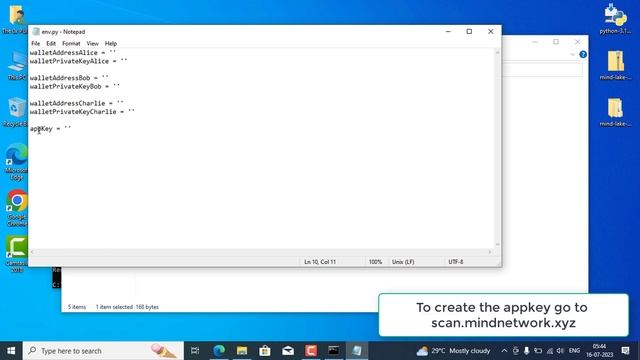Click the microphone tray icon
The height and width of the screenshot is (360, 640).
[527, 351]
